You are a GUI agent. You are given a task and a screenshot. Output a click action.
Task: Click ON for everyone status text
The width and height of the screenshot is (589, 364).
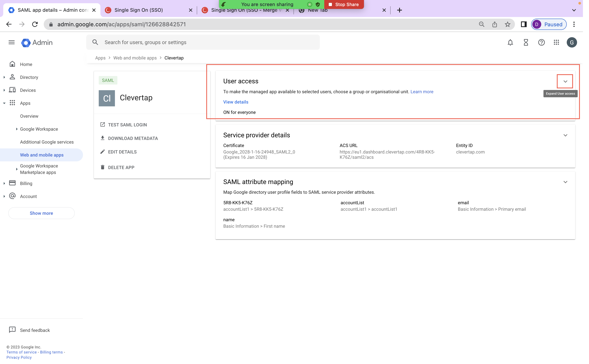pyautogui.click(x=239, y=112)
